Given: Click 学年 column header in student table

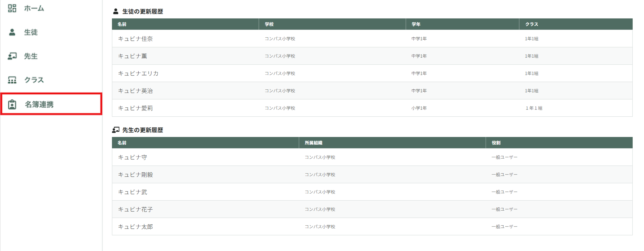Looking at the screenshot, I should pyautogui.click(x=416, y=24).
